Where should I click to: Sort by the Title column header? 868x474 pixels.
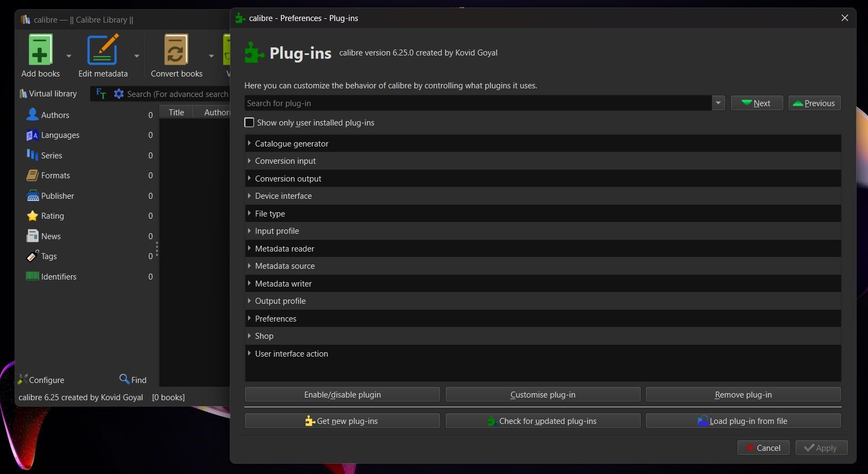(176, 112)
